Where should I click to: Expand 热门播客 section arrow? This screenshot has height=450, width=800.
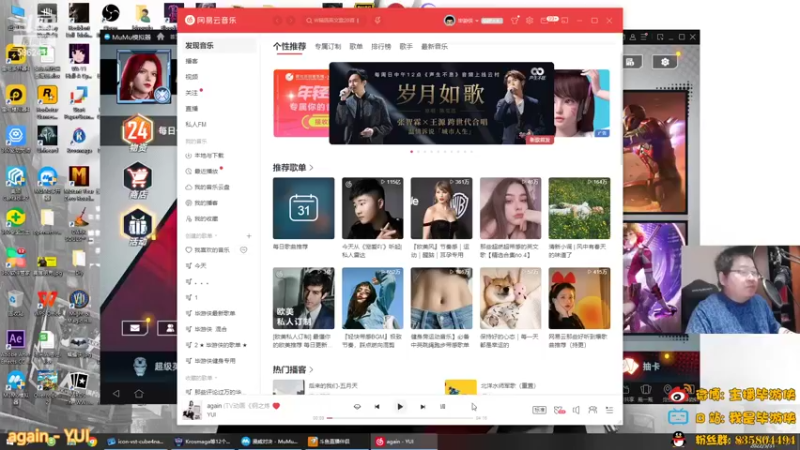pyautogui.click(x=311, y=369)
